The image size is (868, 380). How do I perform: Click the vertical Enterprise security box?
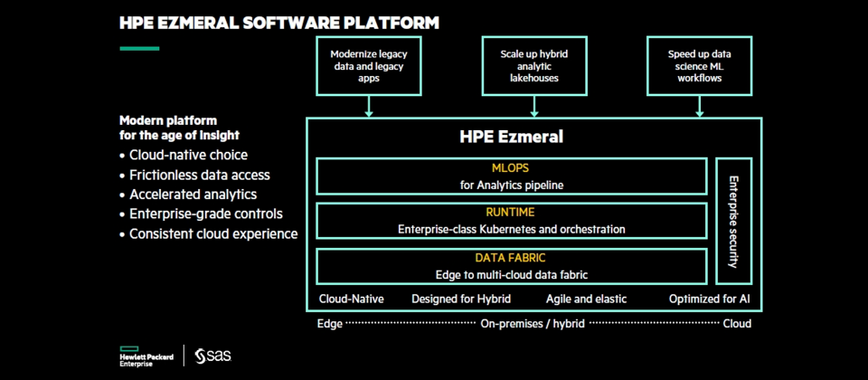(x=732, y=221)
